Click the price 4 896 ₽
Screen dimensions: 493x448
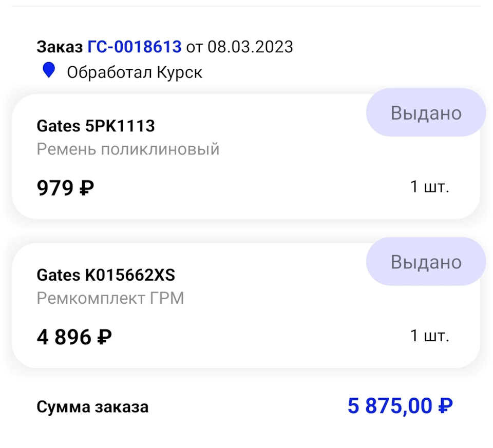coord(73,336)
